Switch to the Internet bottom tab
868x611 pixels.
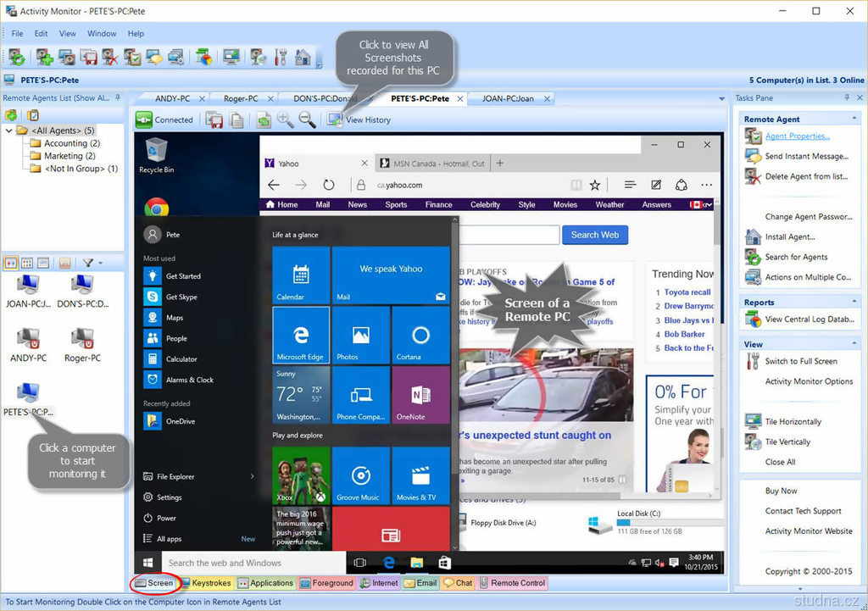coord(379,583)
